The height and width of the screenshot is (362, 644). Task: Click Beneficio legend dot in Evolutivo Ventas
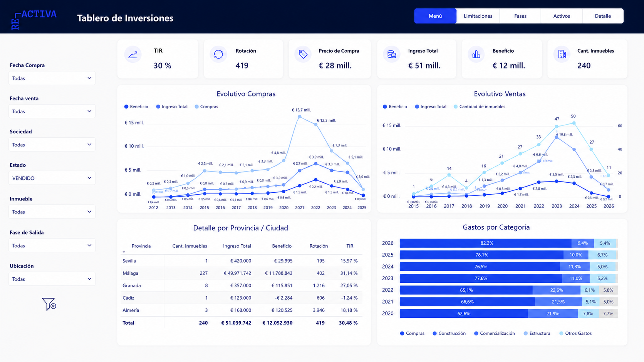tap(385, 107)
